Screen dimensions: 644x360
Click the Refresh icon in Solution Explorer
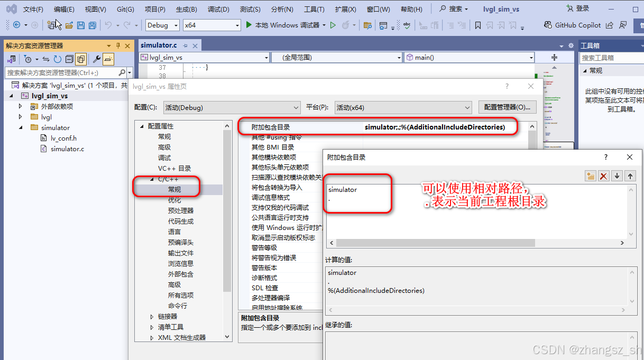point(57,59)
